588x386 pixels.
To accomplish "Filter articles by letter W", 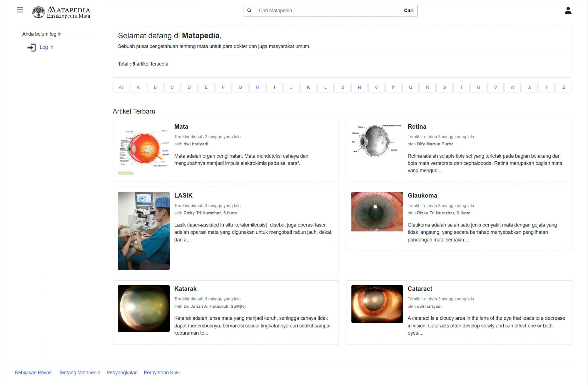I will 512,88.
